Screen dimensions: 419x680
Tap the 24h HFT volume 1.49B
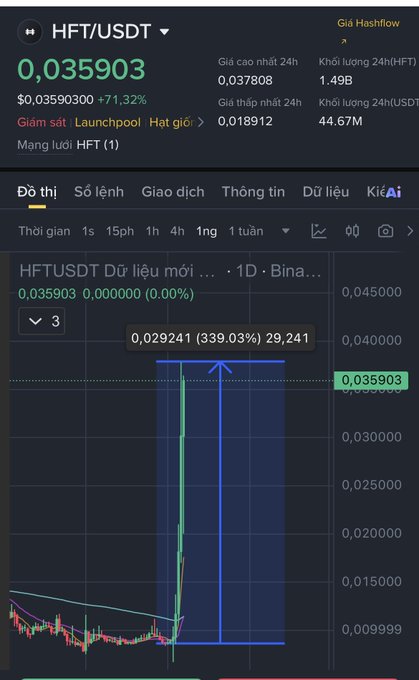pyautogui.click(x=336, y=80)
